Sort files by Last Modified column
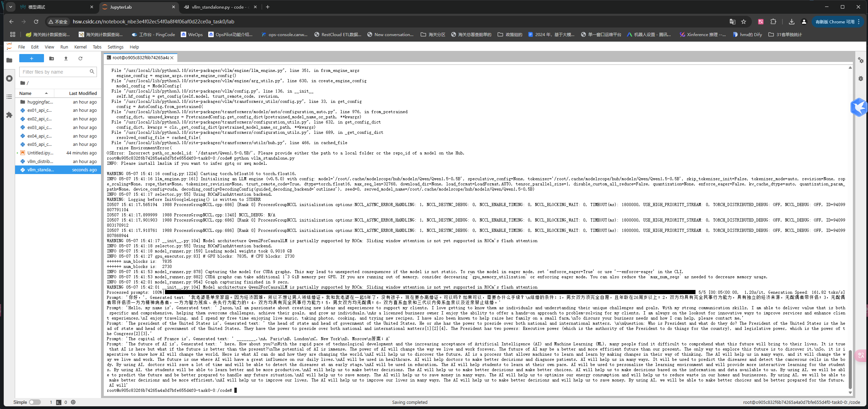Image resolution: width=868 pixels, height=409 pixels. pos(83,93)
